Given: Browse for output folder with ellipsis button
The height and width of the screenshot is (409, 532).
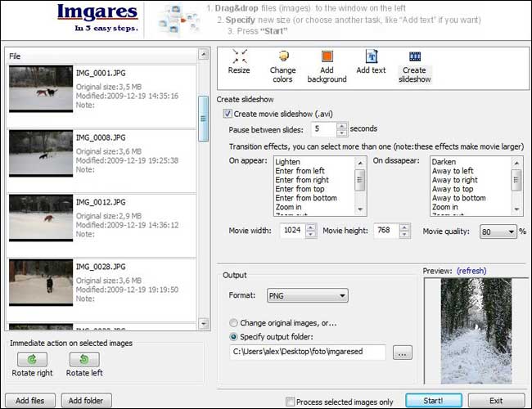Looking at the screenshot, I should (x=403, y=353).
